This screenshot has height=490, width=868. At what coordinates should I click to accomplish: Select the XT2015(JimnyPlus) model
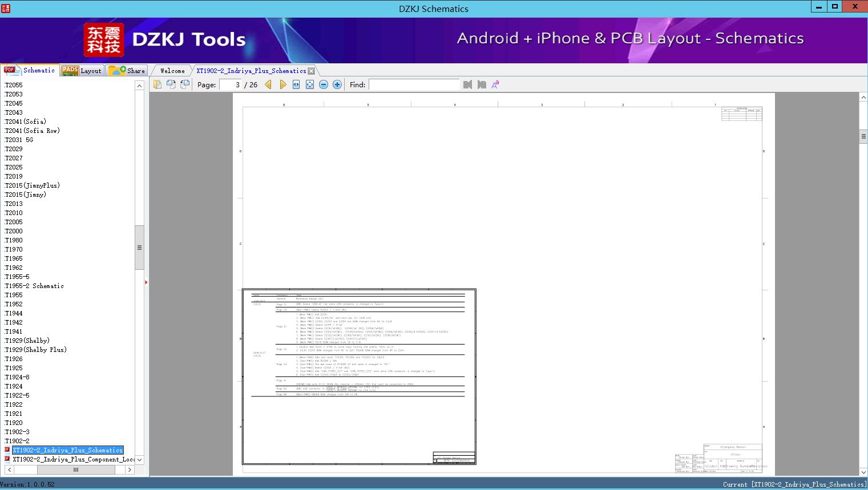33,185
